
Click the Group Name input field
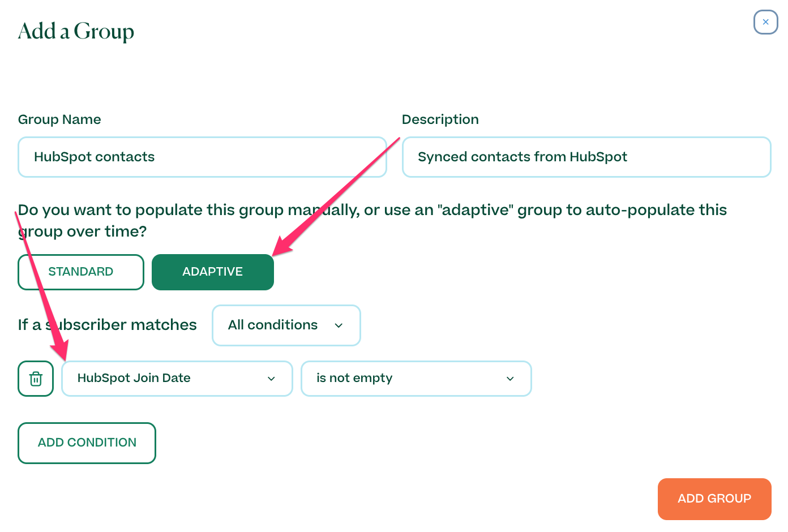[x=202, y=157]
